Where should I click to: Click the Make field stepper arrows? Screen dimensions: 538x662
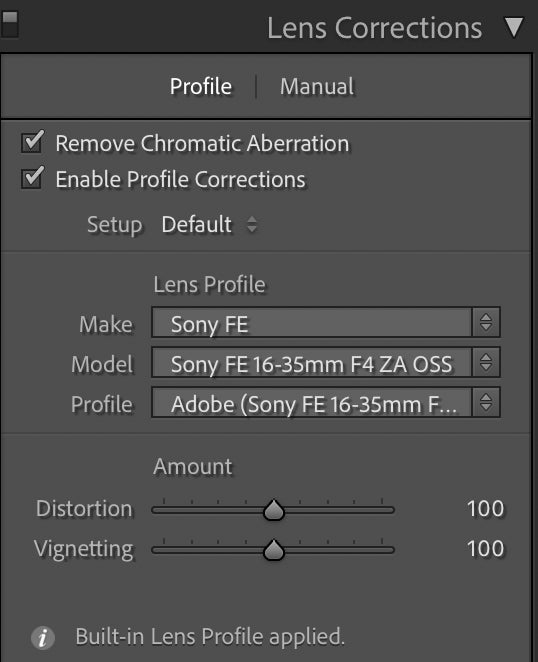(486, 322)
